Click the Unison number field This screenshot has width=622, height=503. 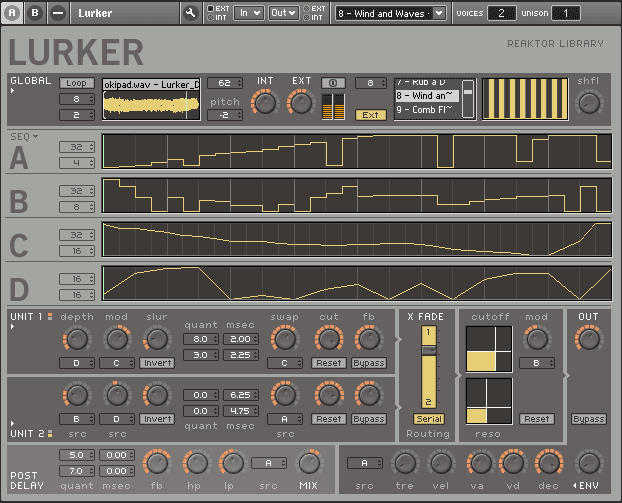coord(566,13)
